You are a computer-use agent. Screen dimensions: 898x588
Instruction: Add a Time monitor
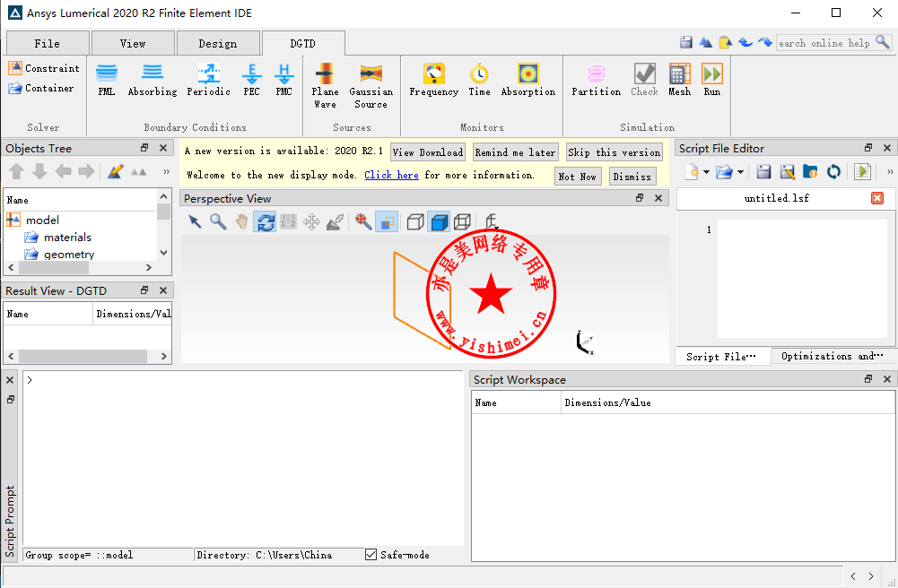tap(479, 80)
